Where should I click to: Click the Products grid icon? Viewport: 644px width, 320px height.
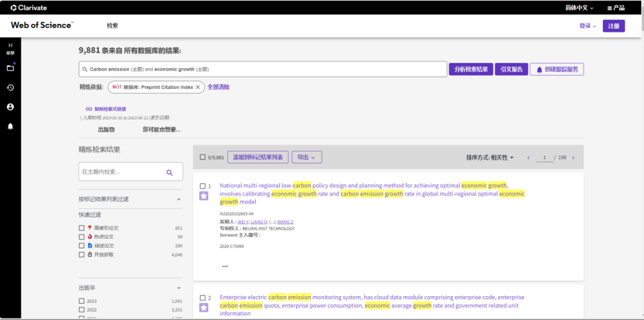pyautogui.click(x=609, y=8)
